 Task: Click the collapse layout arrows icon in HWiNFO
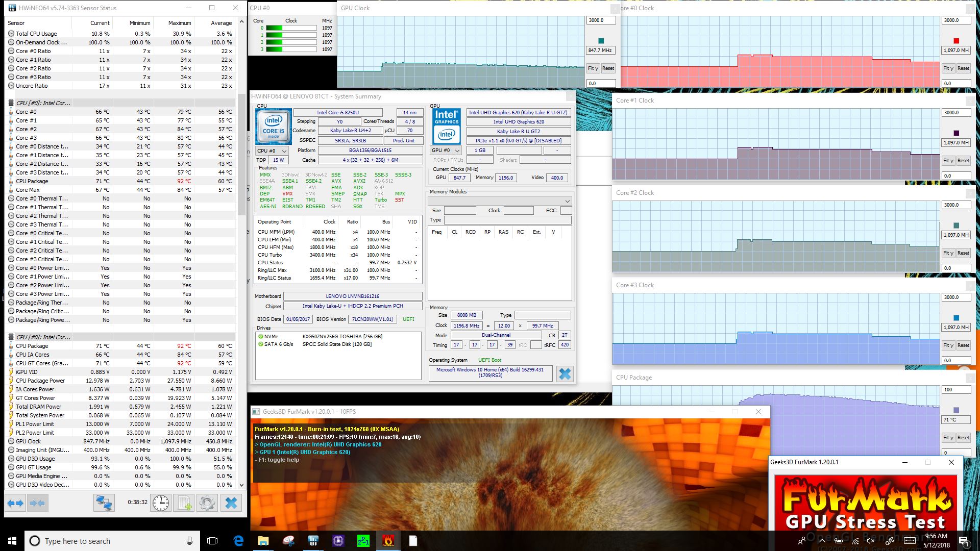point(37,503)
